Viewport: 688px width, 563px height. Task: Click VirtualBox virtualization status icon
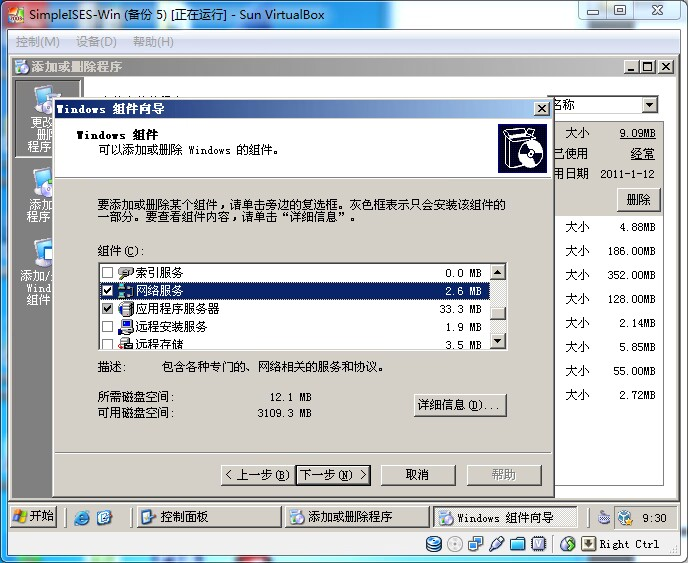click(x=538, y=544)
